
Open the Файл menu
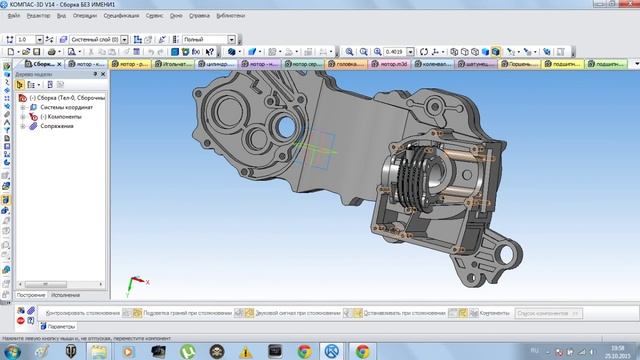coord(13,16)
